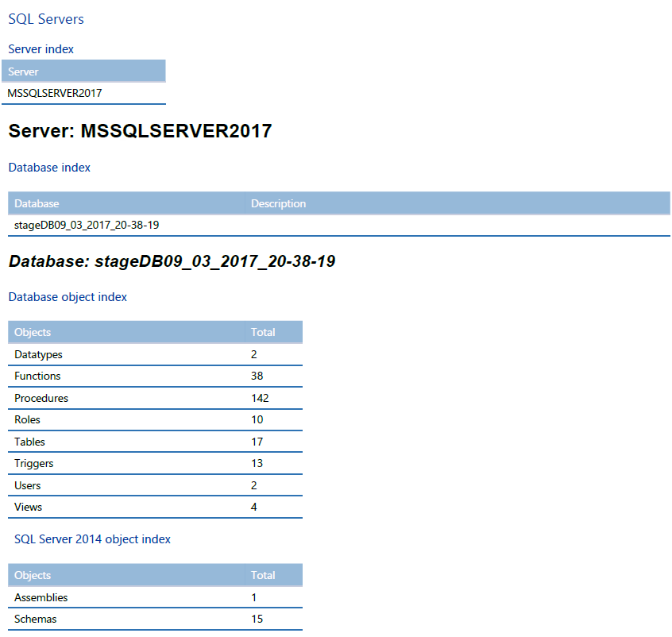Select the stageDB09_03_2017_20-38-19 database row

[x=339, y=225]
